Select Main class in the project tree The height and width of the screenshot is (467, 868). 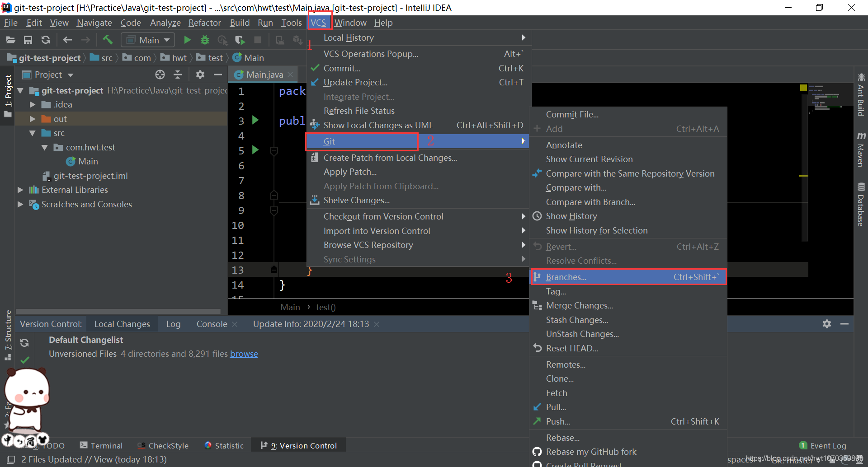click(x=82, y=162)
